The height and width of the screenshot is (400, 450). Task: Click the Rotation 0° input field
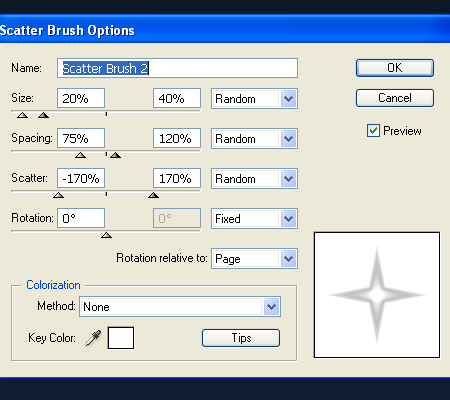(81, 218)
